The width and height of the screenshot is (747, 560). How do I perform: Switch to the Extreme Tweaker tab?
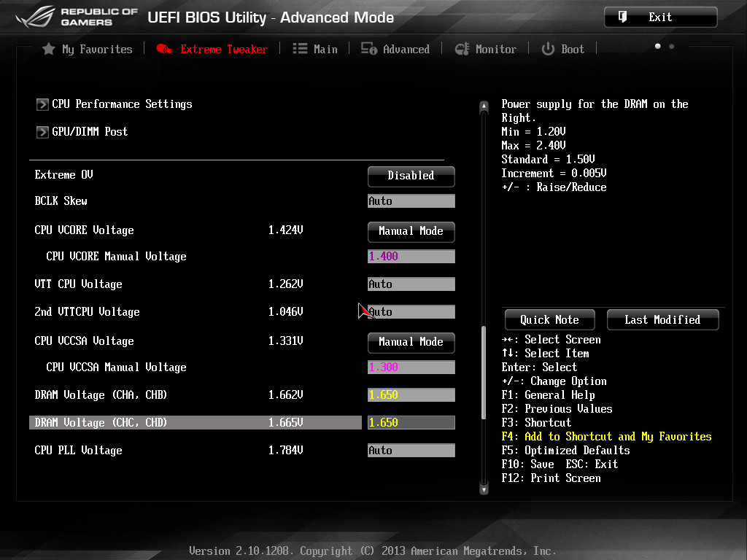point(212,49)
